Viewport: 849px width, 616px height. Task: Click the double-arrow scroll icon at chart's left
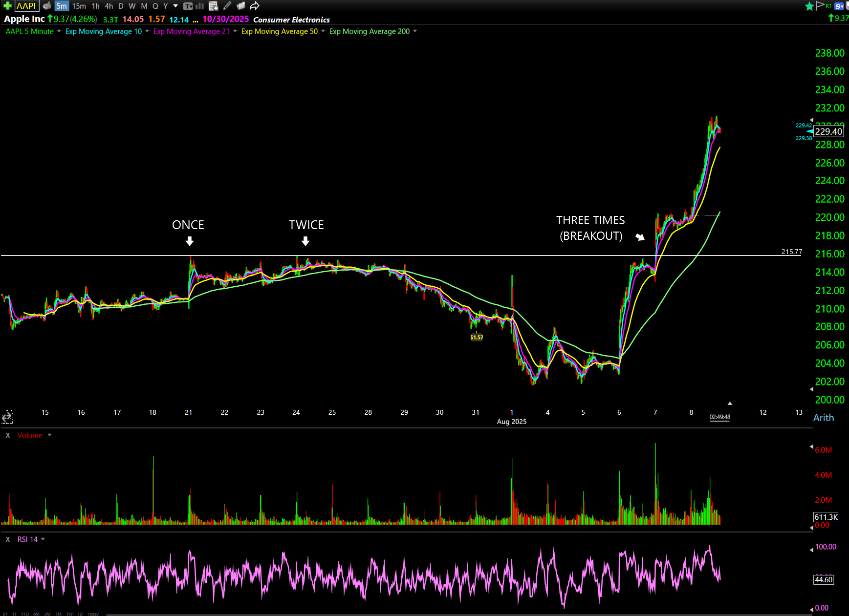point(6,417)
